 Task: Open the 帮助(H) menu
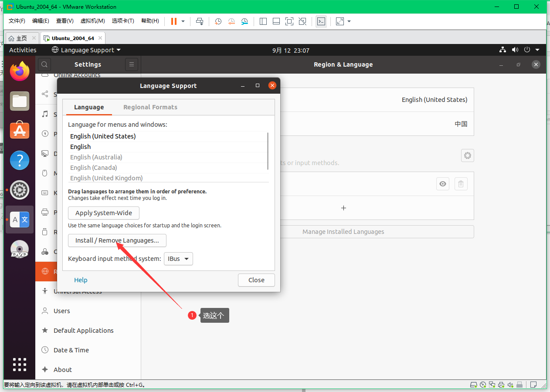click(x=150, y=21)
